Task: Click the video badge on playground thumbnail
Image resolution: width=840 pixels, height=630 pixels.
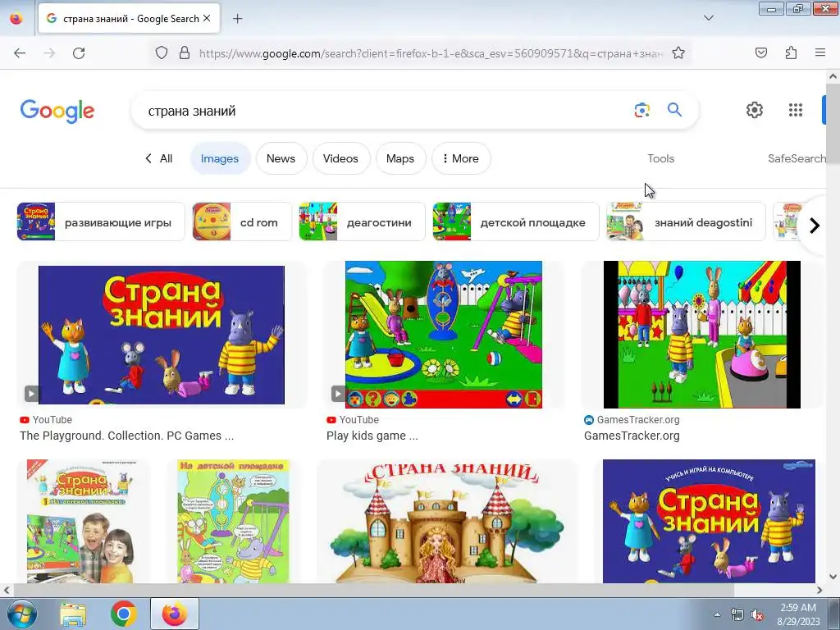Action: [x=338, y=394]
